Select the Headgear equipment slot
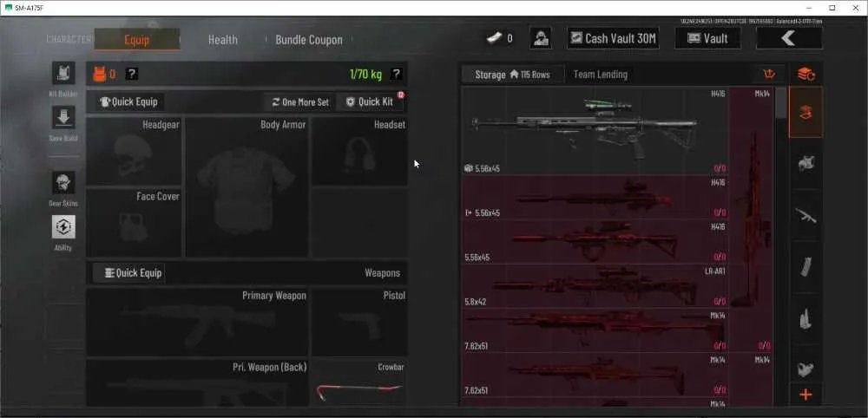Screen dimensions: 868x418 (x=134, y=151)
